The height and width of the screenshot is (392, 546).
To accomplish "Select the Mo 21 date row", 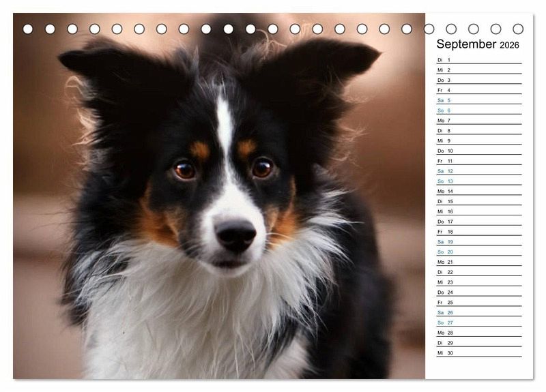I will tap(478, 262).
